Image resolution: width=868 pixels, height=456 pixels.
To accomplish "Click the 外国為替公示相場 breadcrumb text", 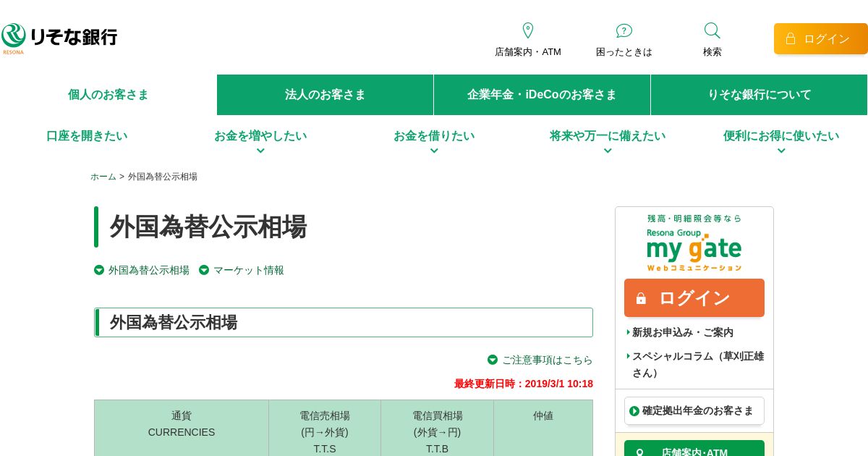I will click(x=163, y=177).
